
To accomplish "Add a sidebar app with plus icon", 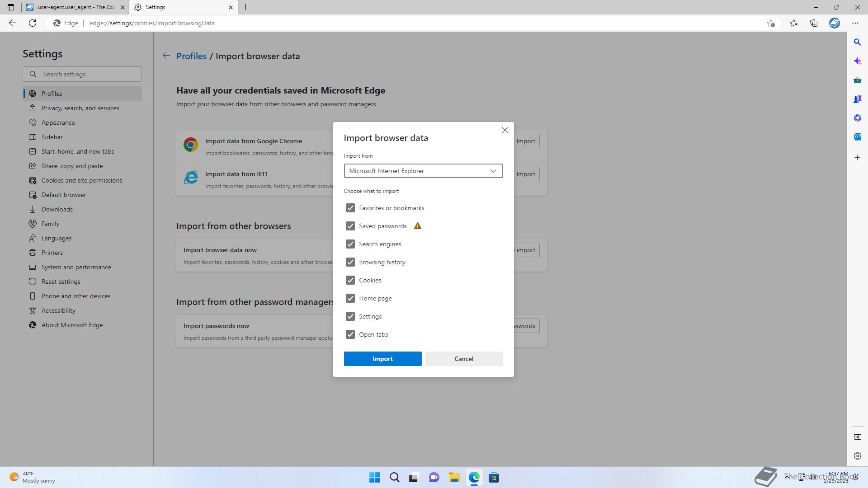I will [857, 158].
